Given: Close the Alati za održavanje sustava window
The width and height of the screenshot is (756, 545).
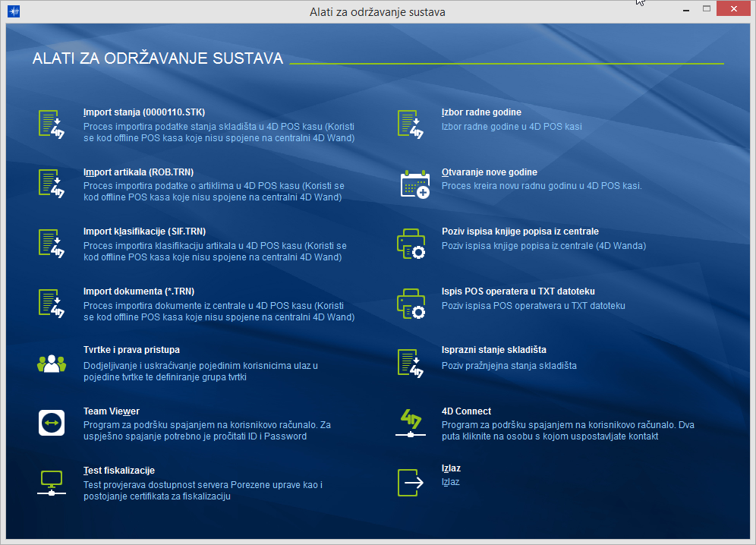Looking at the screenshot, I should pos(734,8).
